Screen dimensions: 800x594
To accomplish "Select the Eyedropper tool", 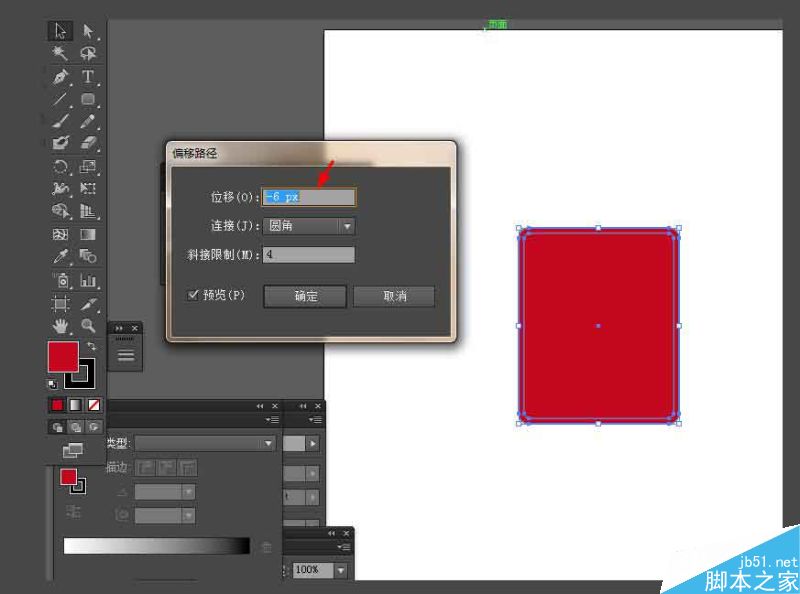I will (60, 256).
